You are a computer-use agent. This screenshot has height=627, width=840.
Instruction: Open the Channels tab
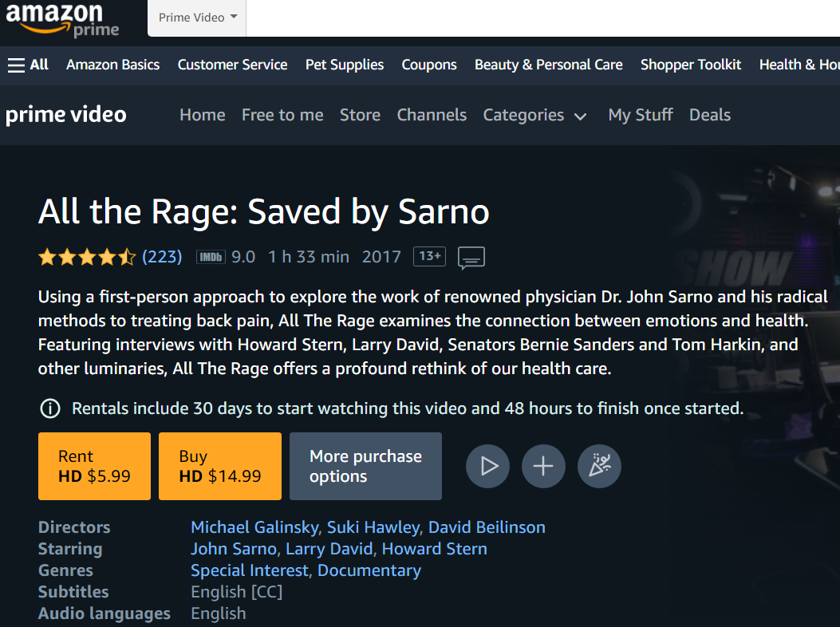(432, 115)
